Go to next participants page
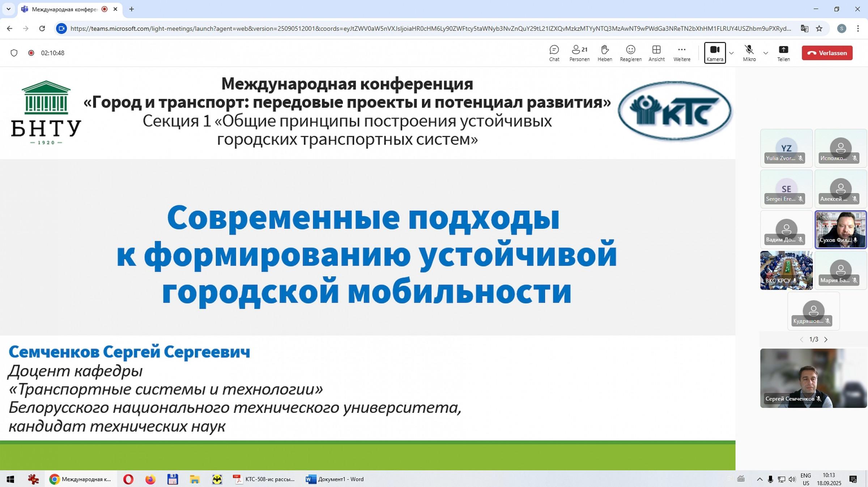 (x=826, y=339)
